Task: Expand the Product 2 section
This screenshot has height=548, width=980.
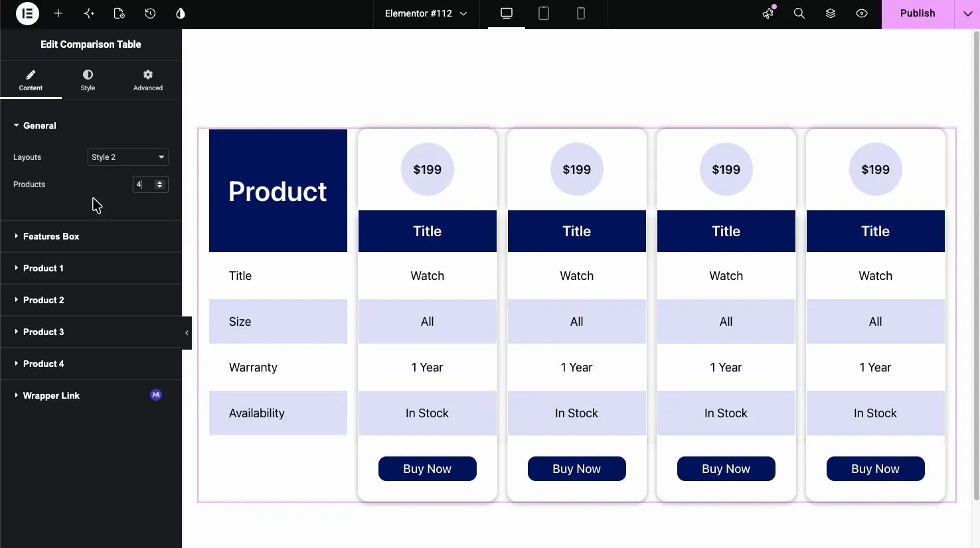Action: coord(91,300)
